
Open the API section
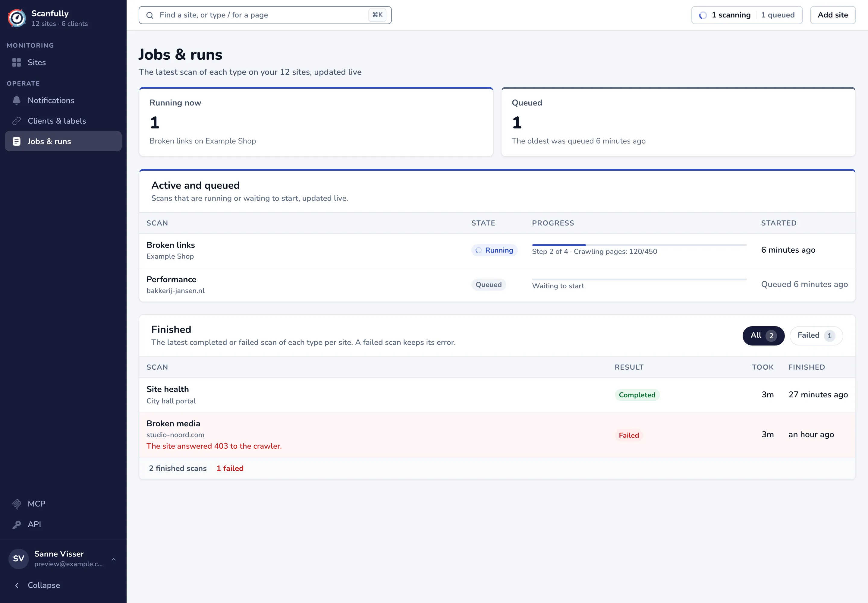(63, 524)
